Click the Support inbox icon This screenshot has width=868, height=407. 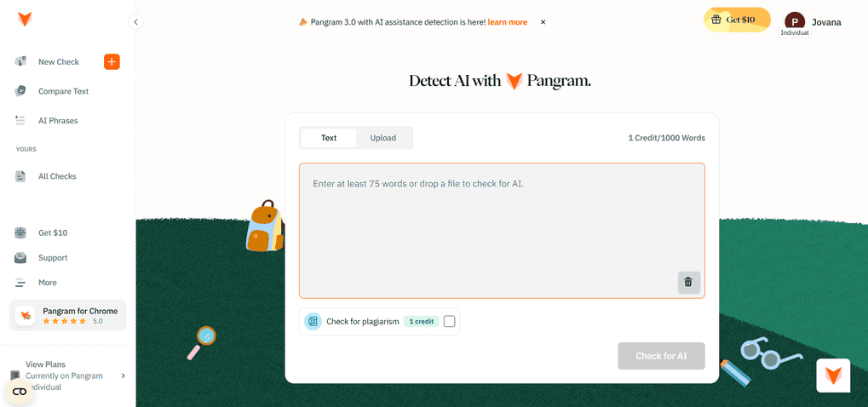pyautogui.click(x=20, y=258)
